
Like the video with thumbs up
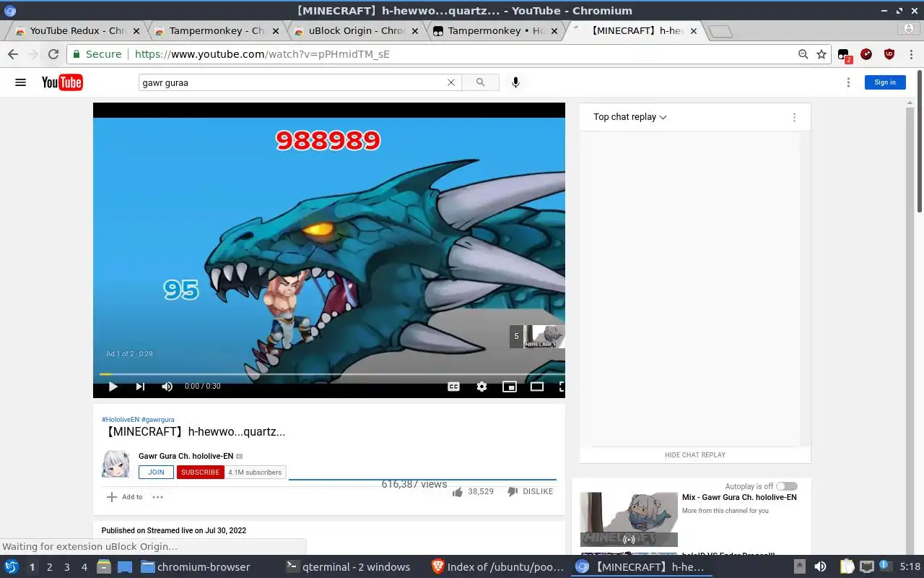click(x=458, y=491)
